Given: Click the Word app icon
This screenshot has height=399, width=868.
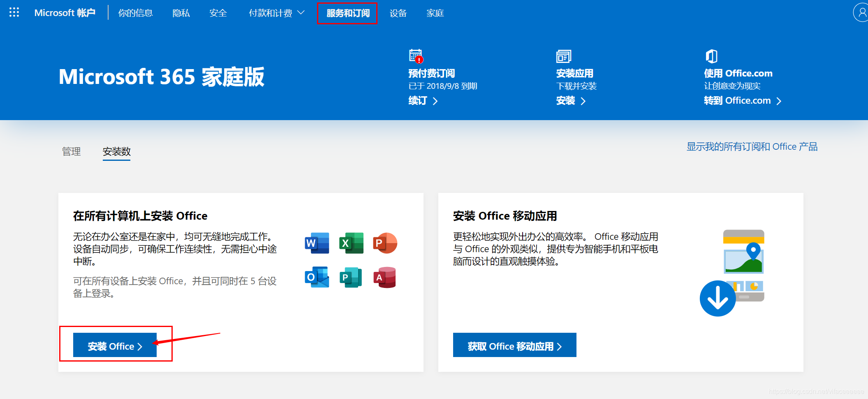Looking at the screenshot, I should tap(317, 243).
